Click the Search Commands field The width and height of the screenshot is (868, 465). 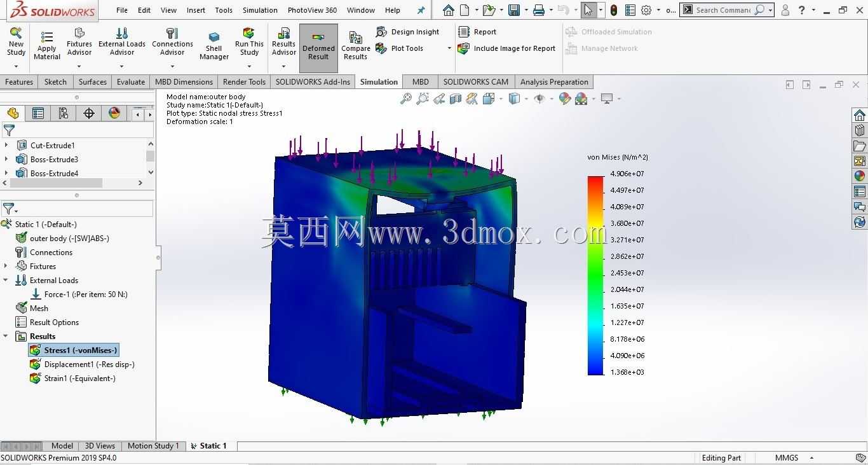point(722,10)
